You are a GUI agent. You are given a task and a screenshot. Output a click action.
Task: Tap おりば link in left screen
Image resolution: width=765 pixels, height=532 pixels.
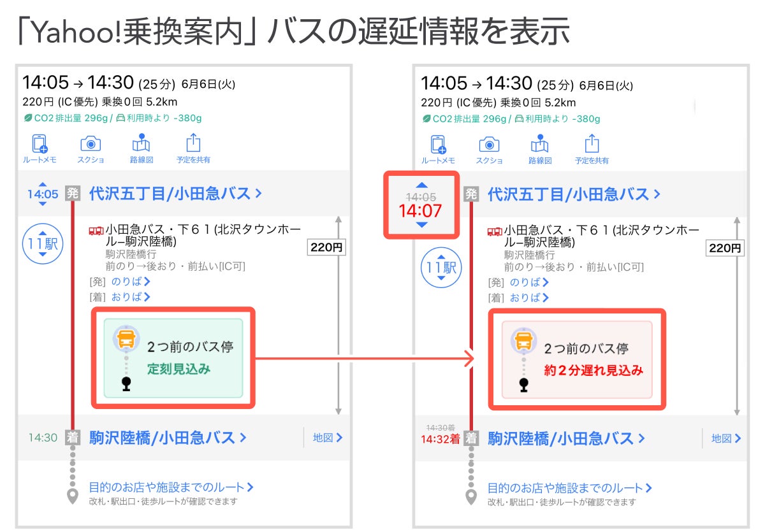pos(131,296)
